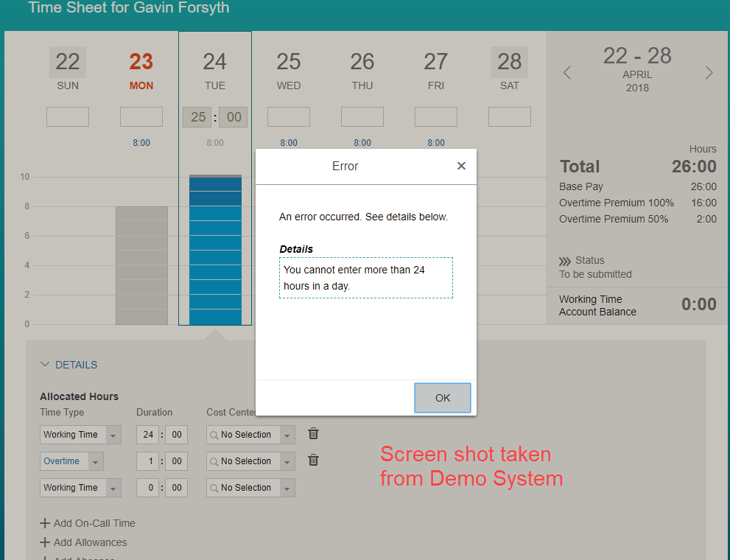Collapse the DETAILS section

pos(45,365)
